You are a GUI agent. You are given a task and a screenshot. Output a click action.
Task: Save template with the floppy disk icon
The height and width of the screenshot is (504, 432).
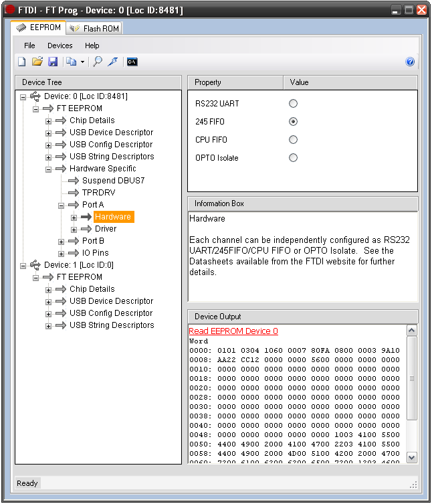[x=53, y=62]
